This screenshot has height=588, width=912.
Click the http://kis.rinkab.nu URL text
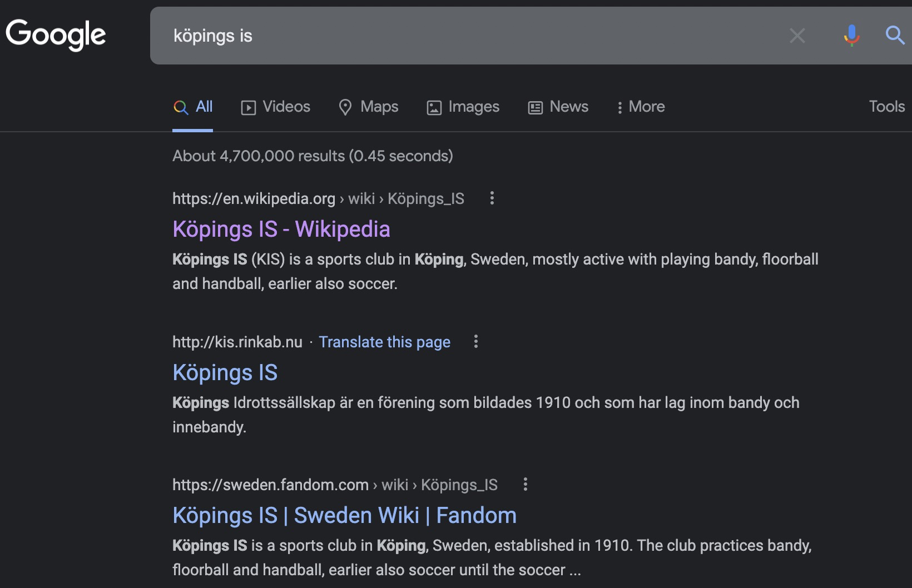pos(237,342)
